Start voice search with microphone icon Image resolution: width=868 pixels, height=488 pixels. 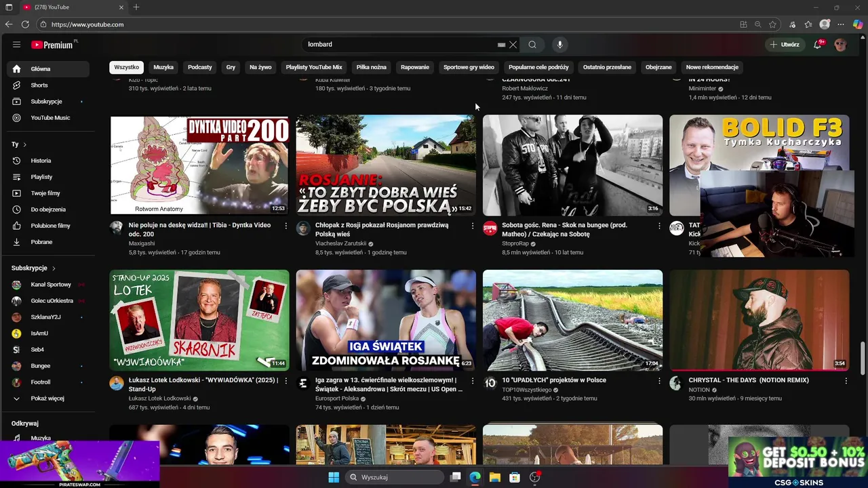pyautogui.click(x=559, y=45)
